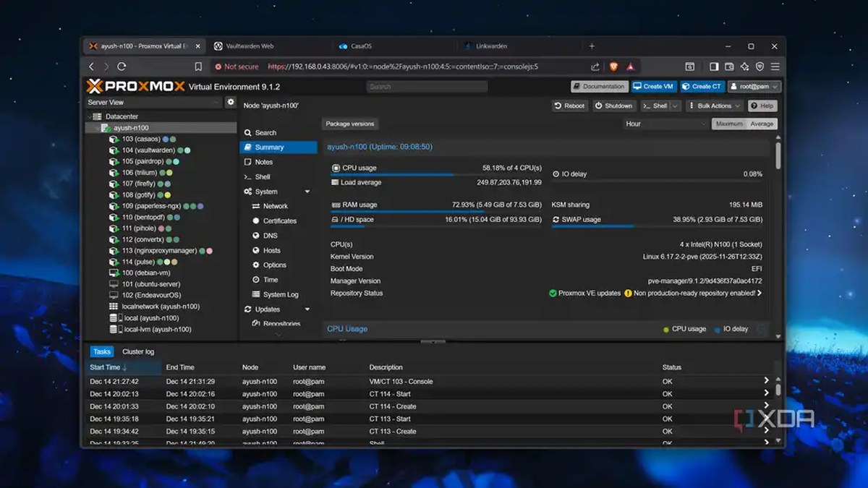Open a new browser tab with the plus button

point(592,46)
